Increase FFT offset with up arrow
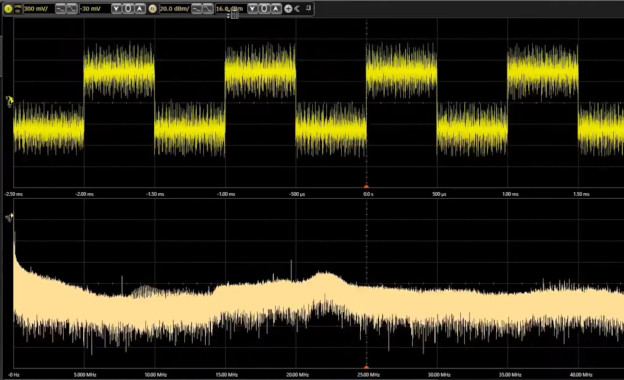The height and width of the screenshot is (380, 624). (x=276, y=8)
